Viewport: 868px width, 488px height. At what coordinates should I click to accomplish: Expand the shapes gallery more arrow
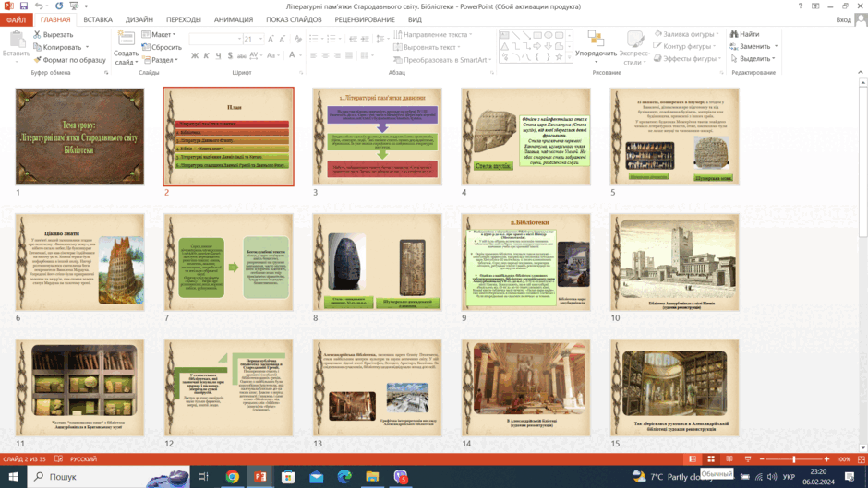(x=569, y=58)
